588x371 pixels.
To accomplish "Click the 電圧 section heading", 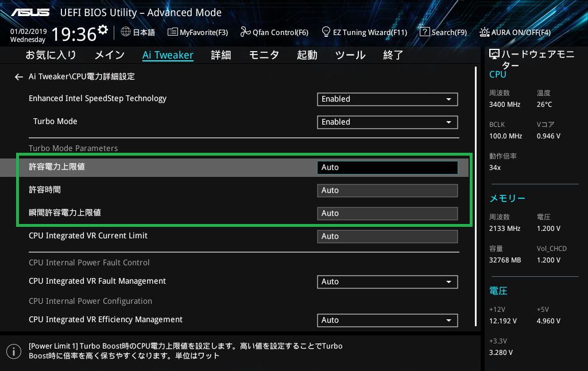I will click(498, 291).
